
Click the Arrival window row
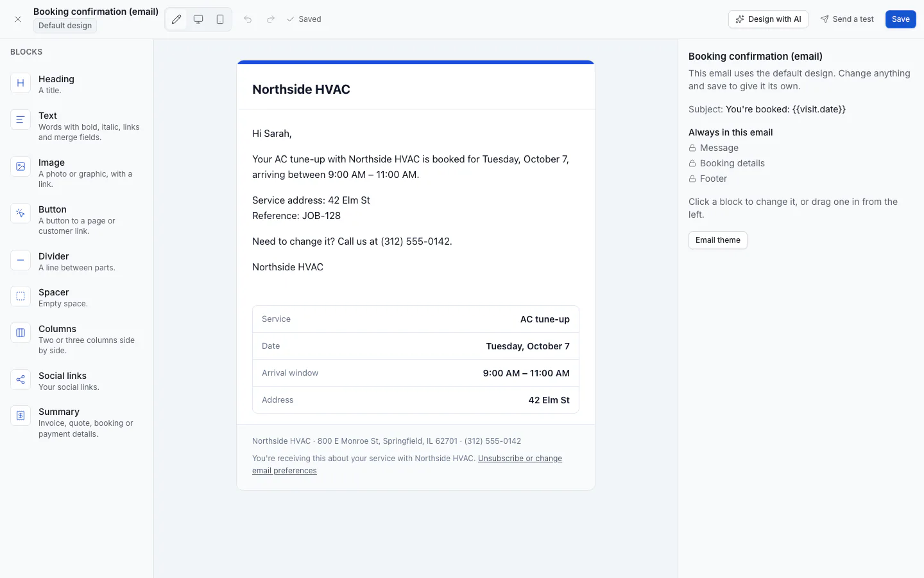point(416,373)
